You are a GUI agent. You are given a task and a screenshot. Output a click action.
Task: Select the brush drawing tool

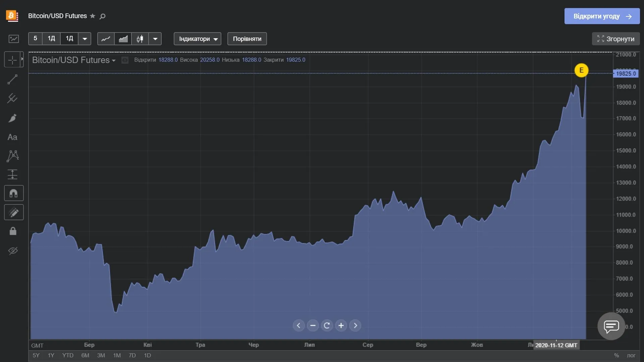pos(12,118)
